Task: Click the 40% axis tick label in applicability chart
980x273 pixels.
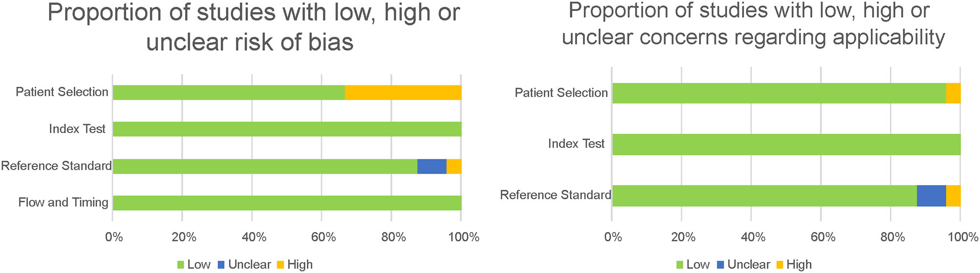Action: [x=753, y=237]
